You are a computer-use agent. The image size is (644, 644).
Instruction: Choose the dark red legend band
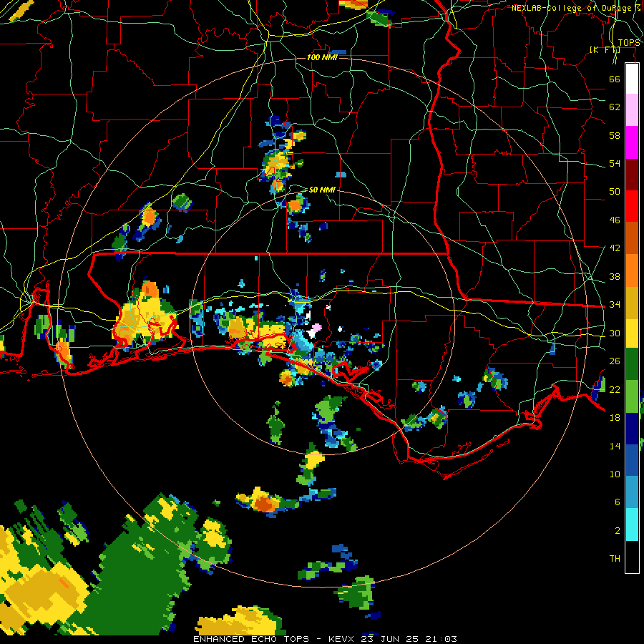(632, 175)
